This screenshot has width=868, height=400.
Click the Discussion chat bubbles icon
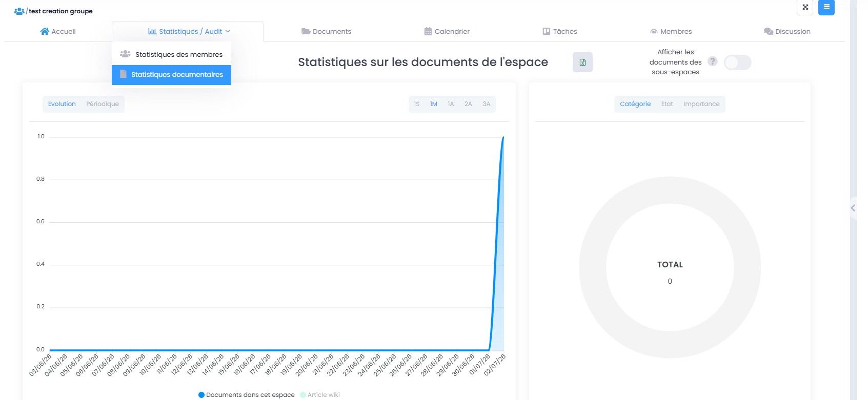[768, 31]
